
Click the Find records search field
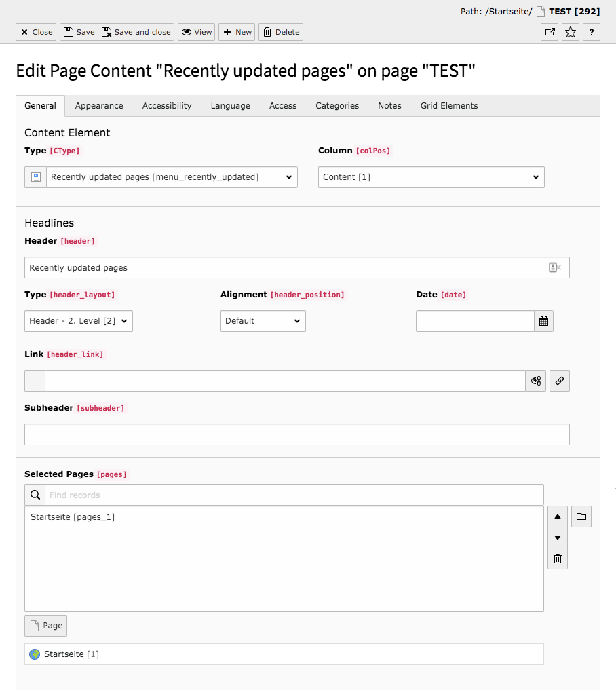click(294, 495)
